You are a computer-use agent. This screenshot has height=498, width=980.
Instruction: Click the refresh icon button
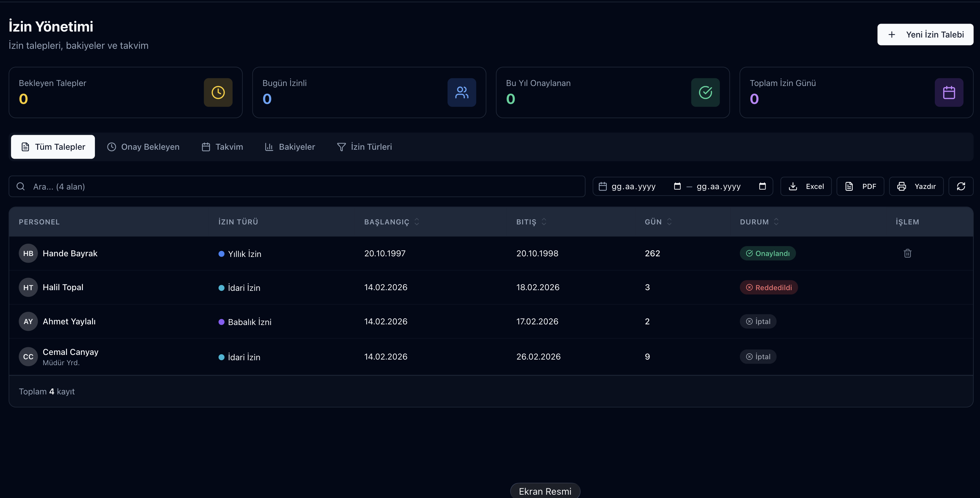961,186
